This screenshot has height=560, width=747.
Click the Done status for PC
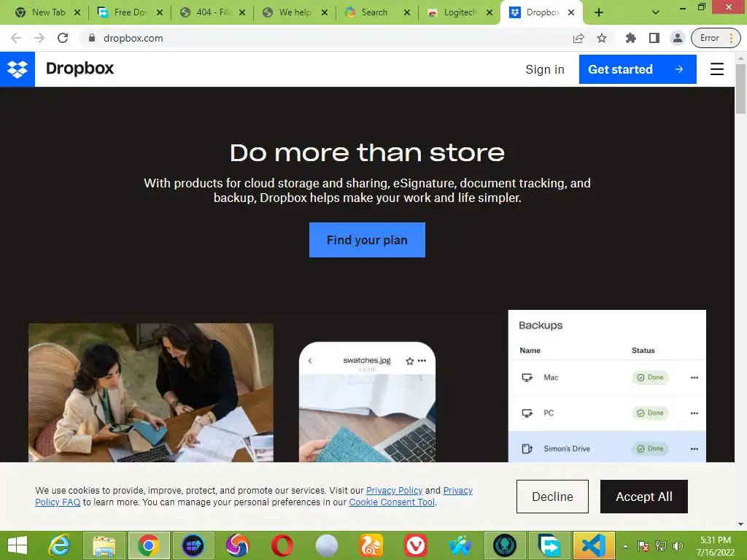[650, 413]
